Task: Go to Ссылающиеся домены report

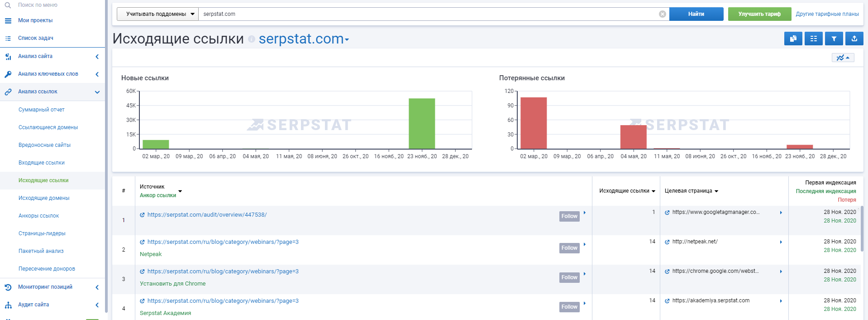Action: click(x=48, y=127)
